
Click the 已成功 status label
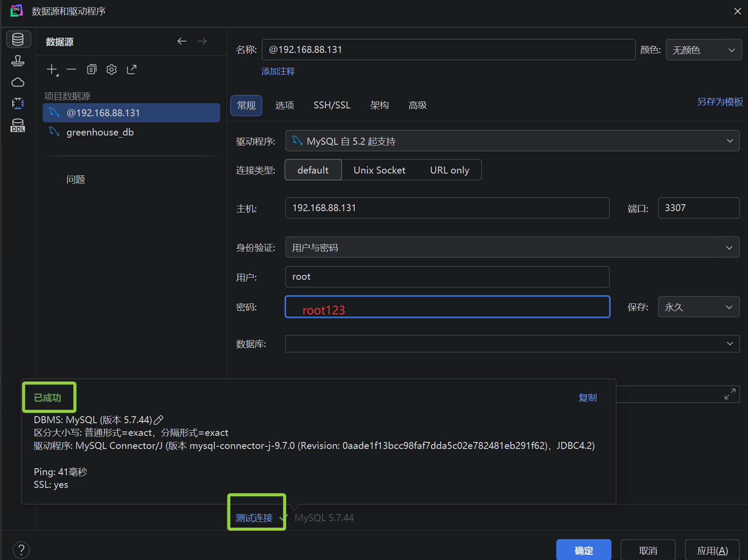(x=48, y=397)
